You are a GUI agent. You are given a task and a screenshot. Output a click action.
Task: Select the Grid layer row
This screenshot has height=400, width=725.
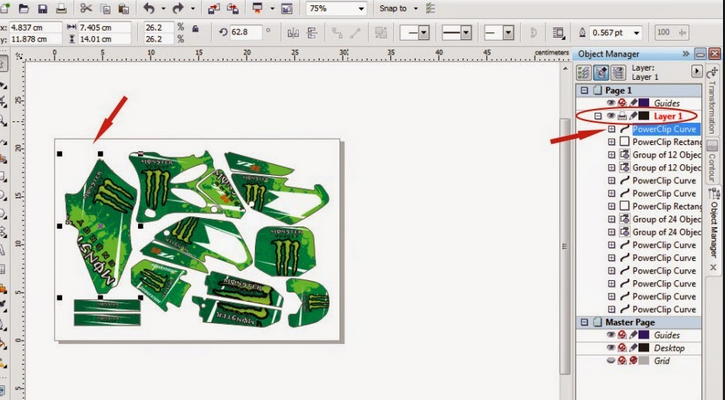pos(662,361)
